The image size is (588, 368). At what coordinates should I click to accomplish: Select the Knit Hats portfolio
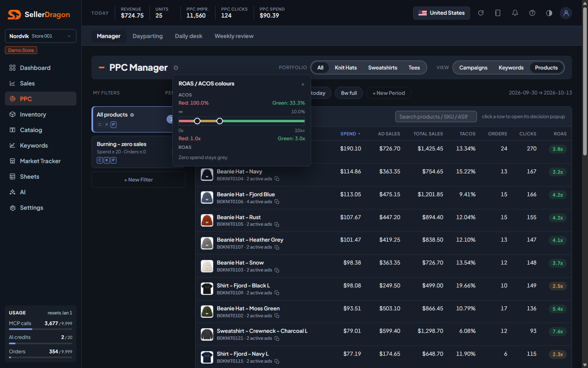(346, 67)
